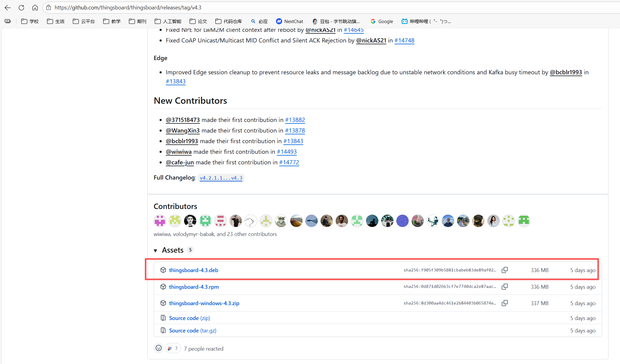Viewport: 620px width, 364px height.
Task: Copy SHA256 of thingsboard-windows-4.3.zip
Action: pyautogui.click(x=505, y=303)
